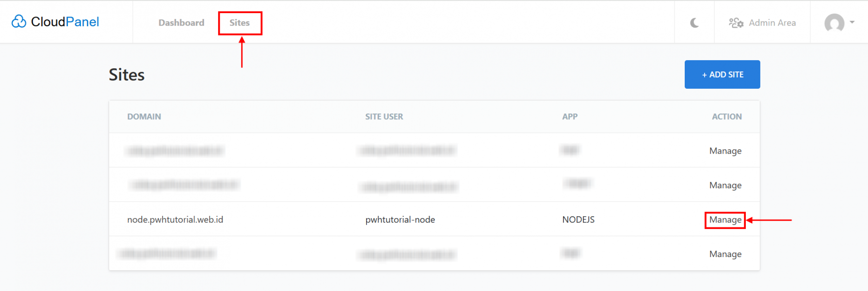Click the SITE USER column header
Image resolution: width=868 pixels, height=291 pixels.
[x=384, y=116]
